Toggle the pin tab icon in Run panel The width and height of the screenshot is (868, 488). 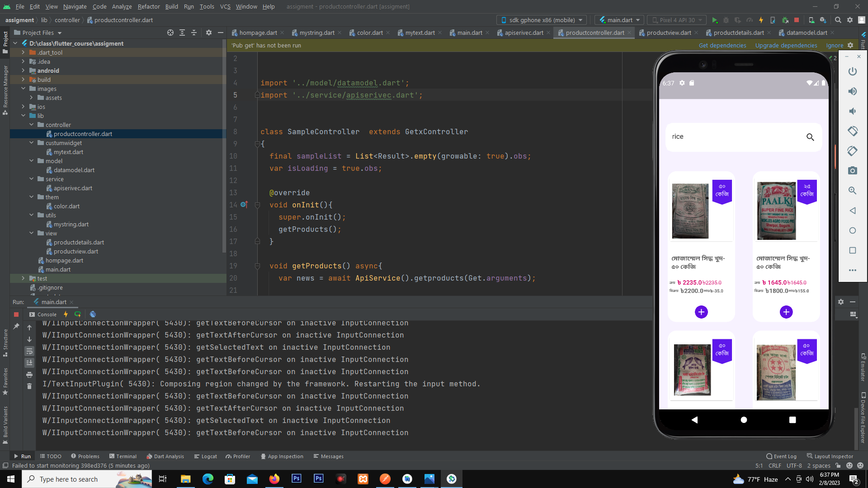pos(16,326)
